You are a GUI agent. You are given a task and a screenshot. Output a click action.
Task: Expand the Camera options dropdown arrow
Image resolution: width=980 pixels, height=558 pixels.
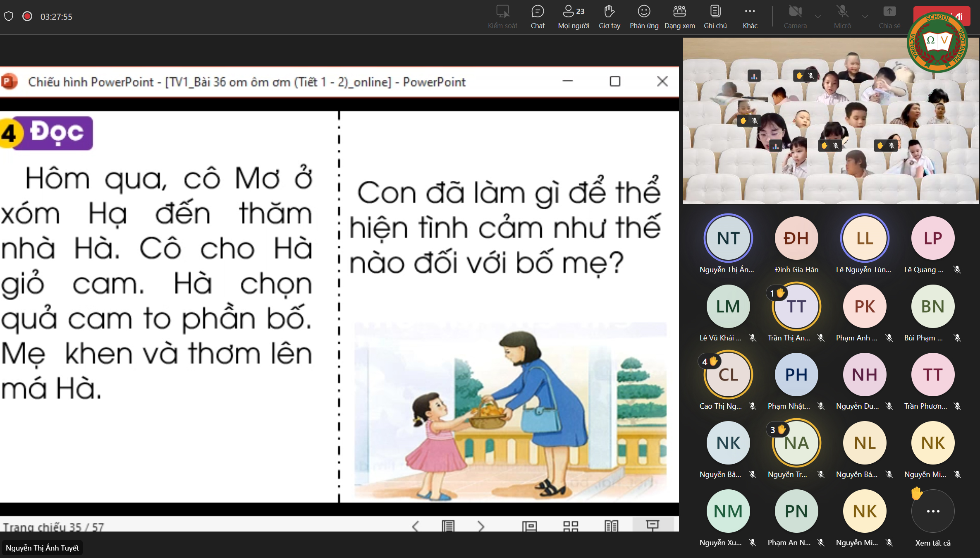tap(817, 17)
